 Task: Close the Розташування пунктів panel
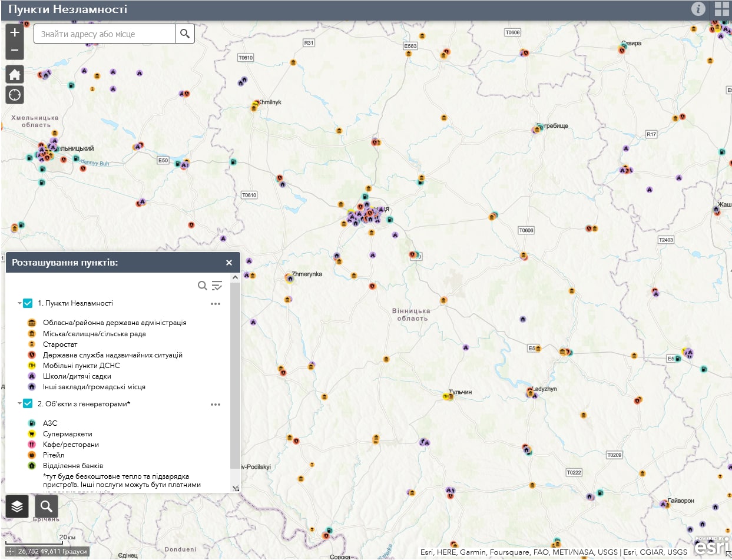point(229,263)
